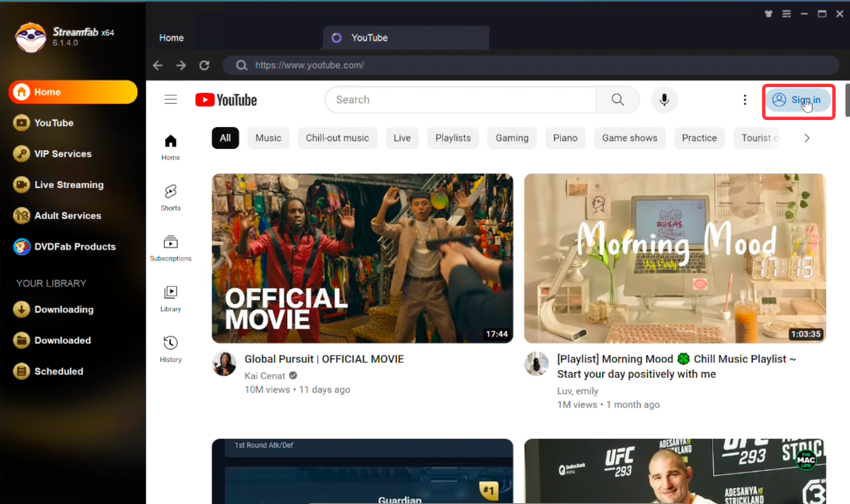Select the All filter chip
This screenshot has width=850, height=504.
click(x=225, y=138)
